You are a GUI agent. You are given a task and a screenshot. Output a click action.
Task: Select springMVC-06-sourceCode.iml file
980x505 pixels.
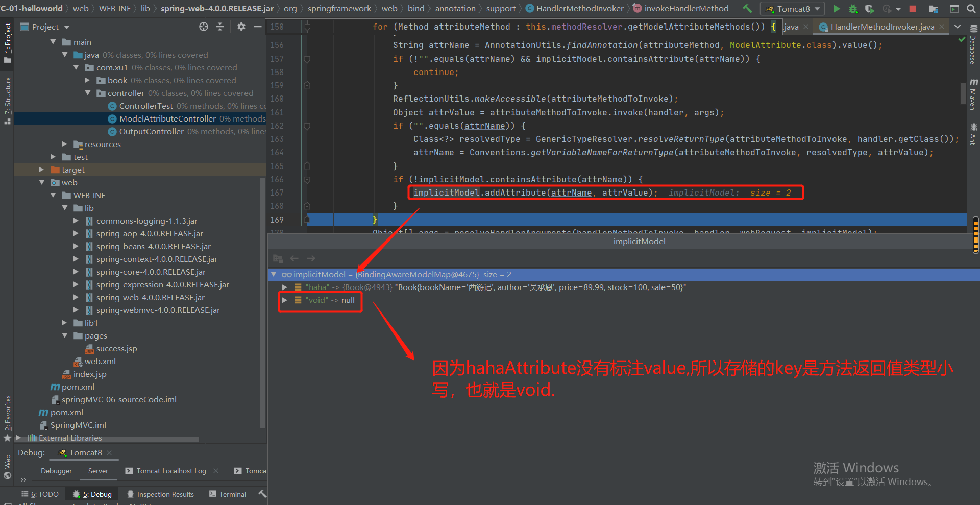(119, 399)
